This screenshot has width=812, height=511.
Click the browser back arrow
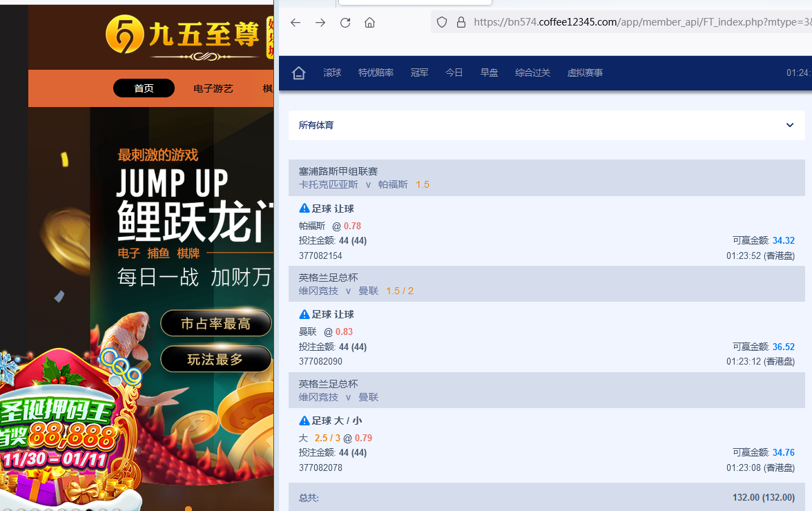pos(296,23)
